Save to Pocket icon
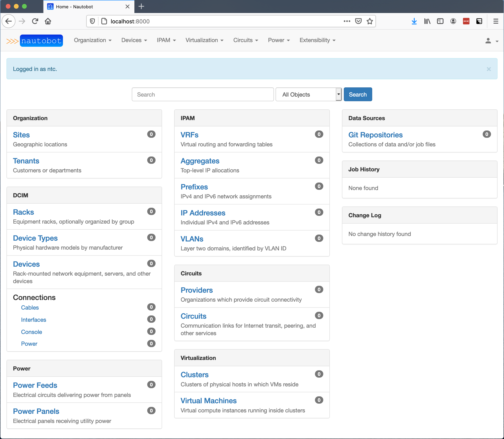Screen dimensions: 504x439 coord(358,21)
